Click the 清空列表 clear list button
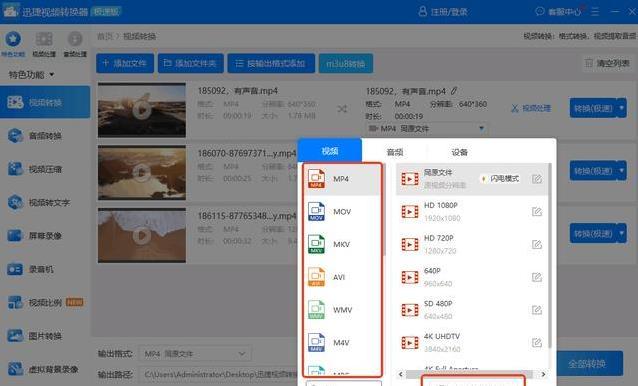The height and width of the screenshot is (386, 638). [x=608, y=63]
